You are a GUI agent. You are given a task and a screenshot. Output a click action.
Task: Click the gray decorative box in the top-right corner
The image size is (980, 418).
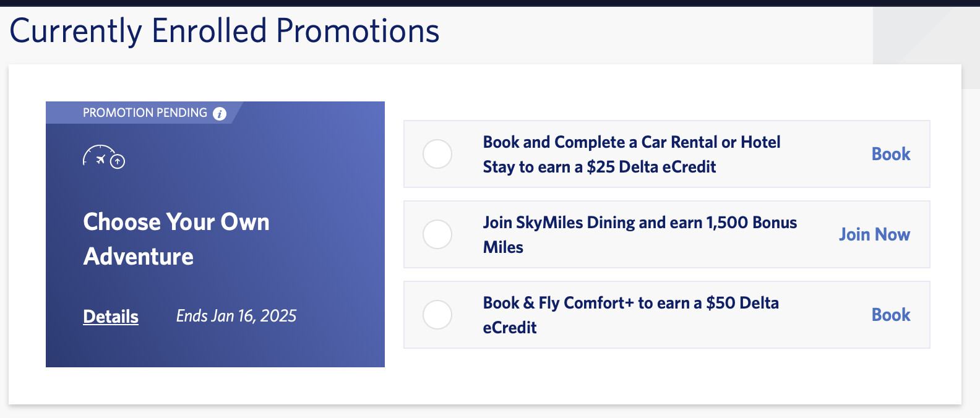point(926,35)
